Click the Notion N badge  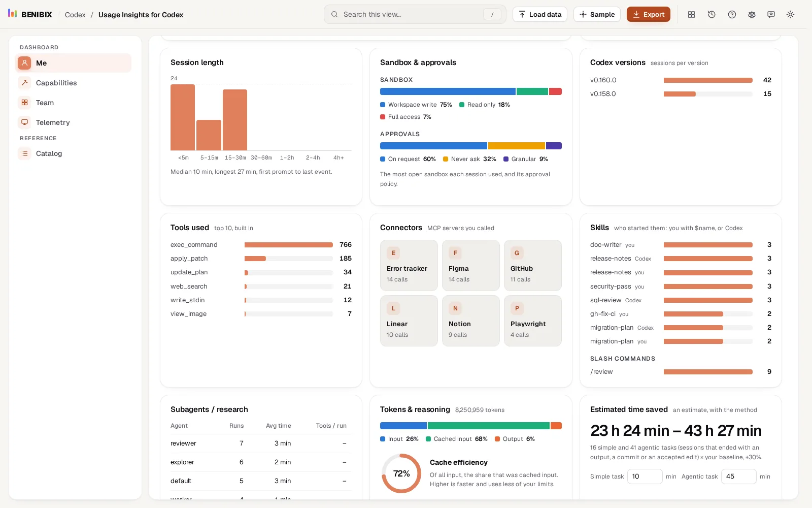pyautogui.click(x=455, y=308)
